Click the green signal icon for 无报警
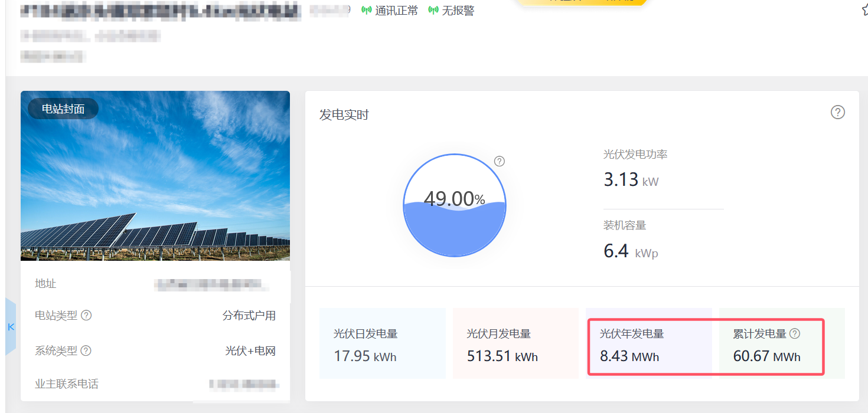Image resolution: width=868 pixels, height=413 pixels. coord(433,11)
